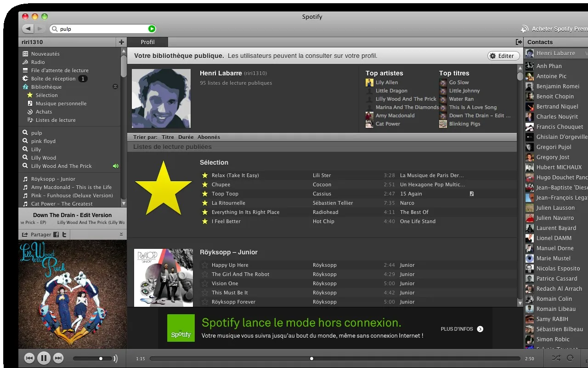Viewport: 588px width, 368px height.
Task: Skip to the previous track
Action: (29, 358)
